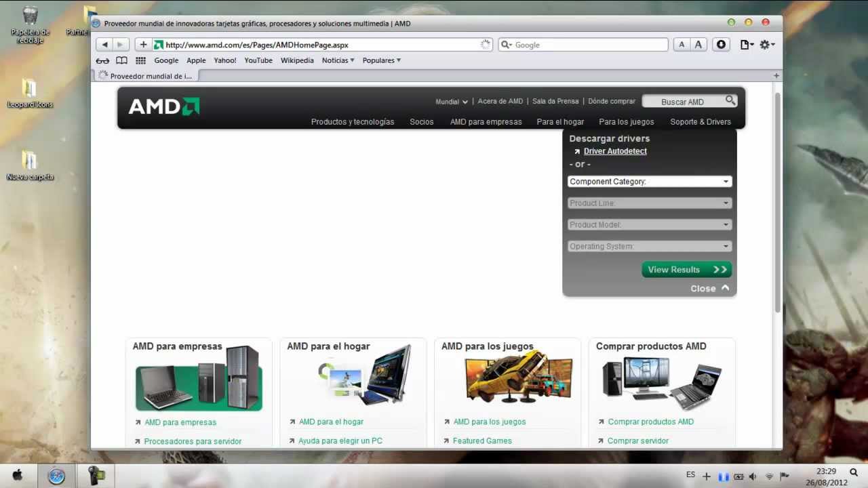Select the Proveedor mundial de i... tab
The height and width of the screenshot is (488, 868).
coord(145,76)
